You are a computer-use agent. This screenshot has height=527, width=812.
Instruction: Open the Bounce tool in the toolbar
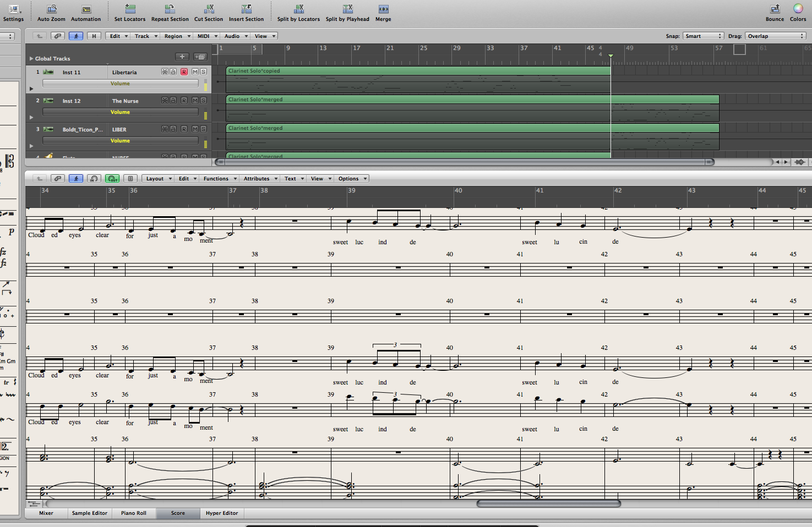click(x=774, y=10)
